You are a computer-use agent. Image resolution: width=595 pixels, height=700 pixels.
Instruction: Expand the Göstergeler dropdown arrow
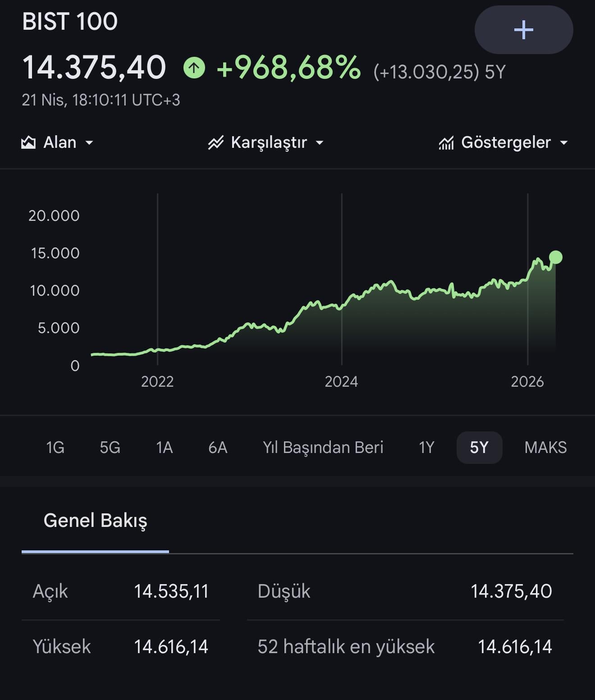[x=563, y=143]
